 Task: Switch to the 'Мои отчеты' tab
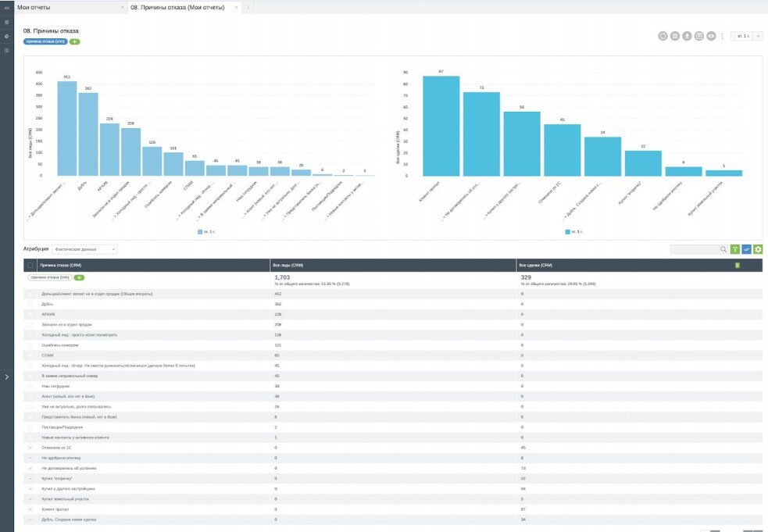click(x=34, y=7)
